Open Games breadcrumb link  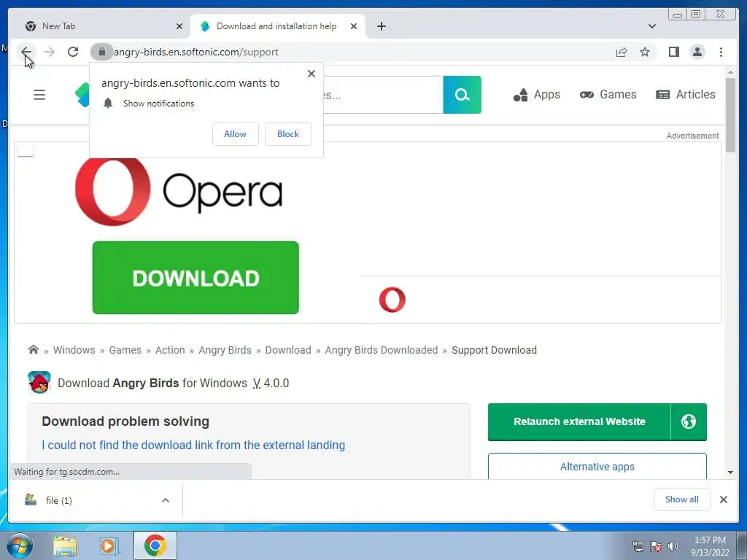click(x=125, y=350)
